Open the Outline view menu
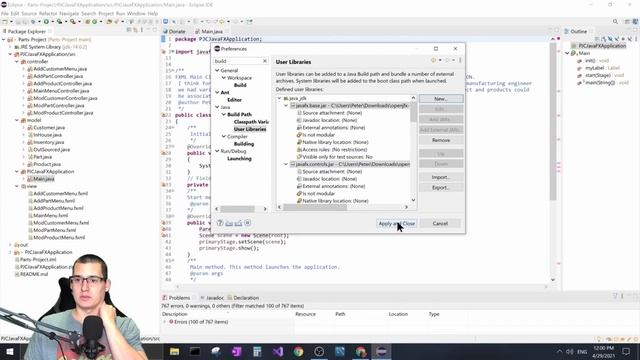Image resolution: width=640 pixels, height=360 pixels. [636, 39]
